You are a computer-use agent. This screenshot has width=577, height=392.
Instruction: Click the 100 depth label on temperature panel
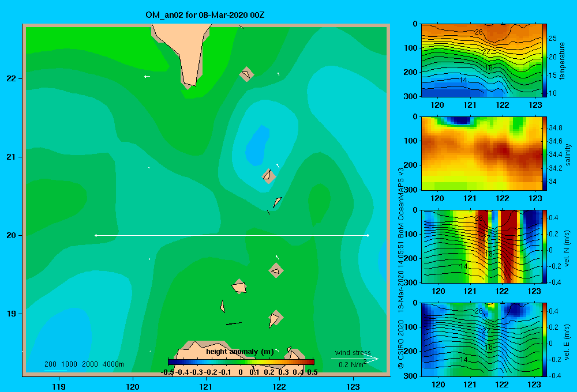(x=411, y=48)
